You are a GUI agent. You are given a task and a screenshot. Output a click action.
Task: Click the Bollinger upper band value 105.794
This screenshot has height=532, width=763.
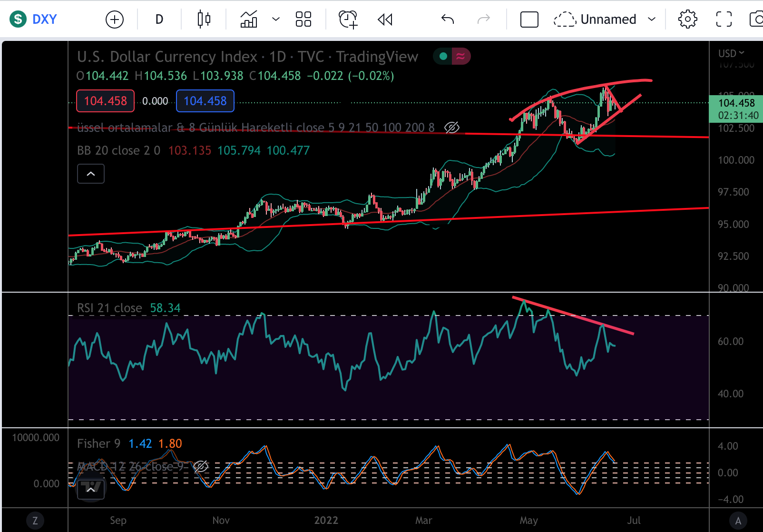click(239, 150)
